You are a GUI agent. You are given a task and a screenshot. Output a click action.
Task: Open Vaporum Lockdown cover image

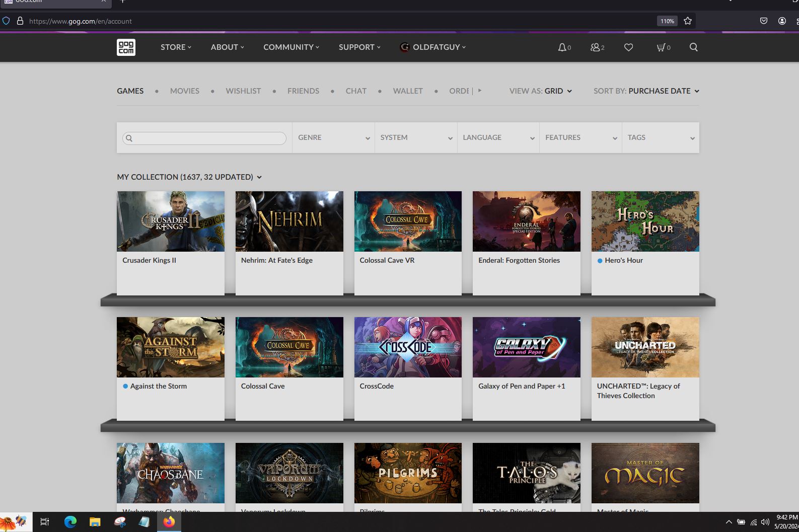point(289,473)
